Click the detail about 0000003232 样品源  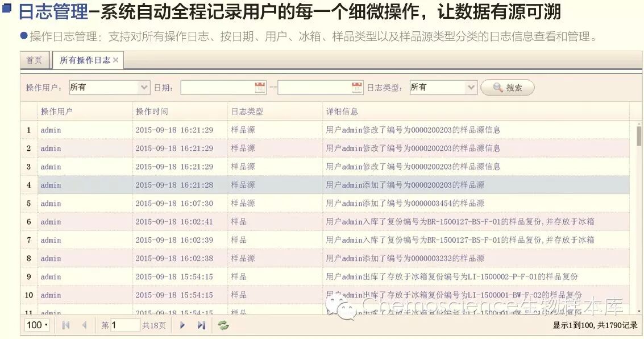pyautogui.click(x=405, y=258)
